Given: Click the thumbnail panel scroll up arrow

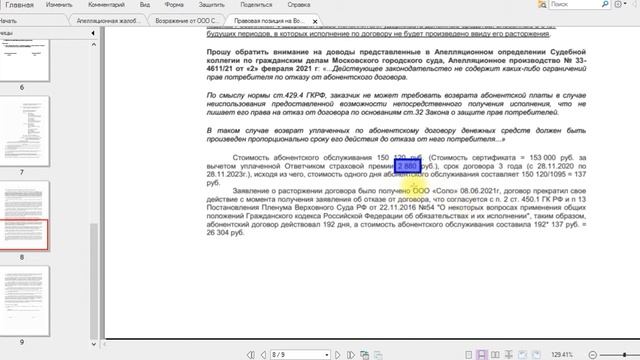Looking at the screenshot, I should (94, 44).
